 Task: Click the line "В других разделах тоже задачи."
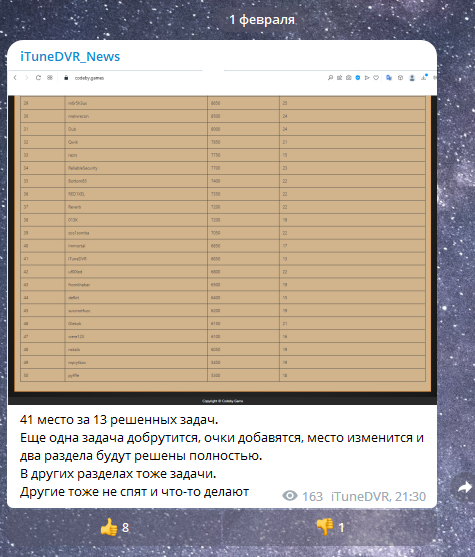coord(118,474)
